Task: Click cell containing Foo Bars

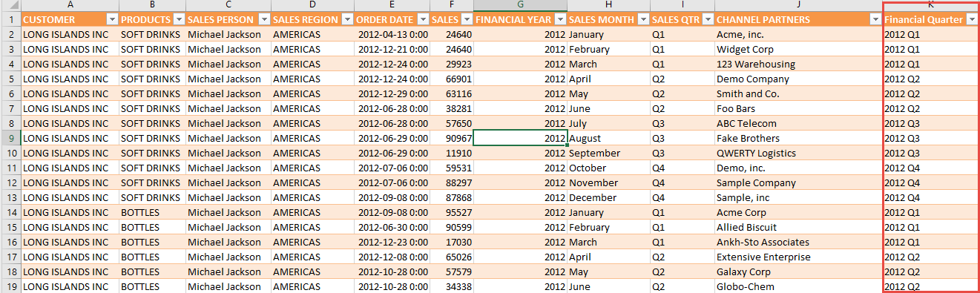Action: [x=799, y=108]
